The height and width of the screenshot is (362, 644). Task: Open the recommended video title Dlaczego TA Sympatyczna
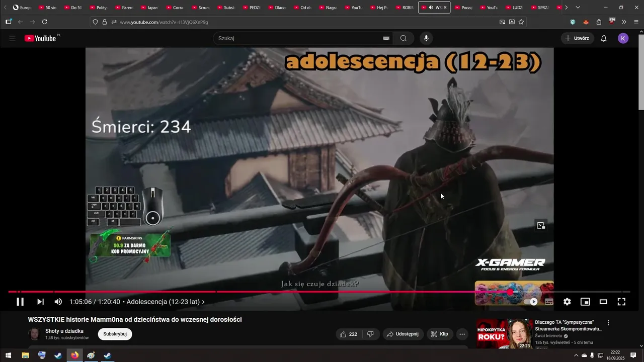[x=569, y=325]
